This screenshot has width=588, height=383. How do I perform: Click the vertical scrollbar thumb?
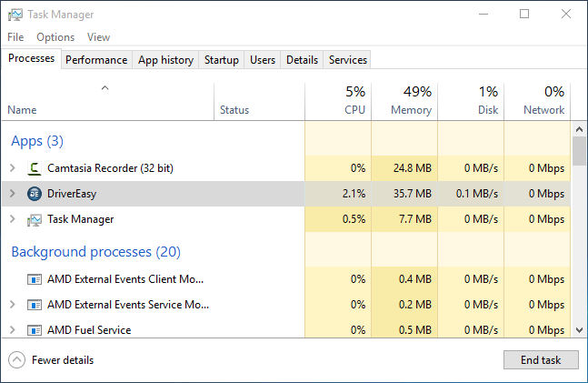coord(580,151)
